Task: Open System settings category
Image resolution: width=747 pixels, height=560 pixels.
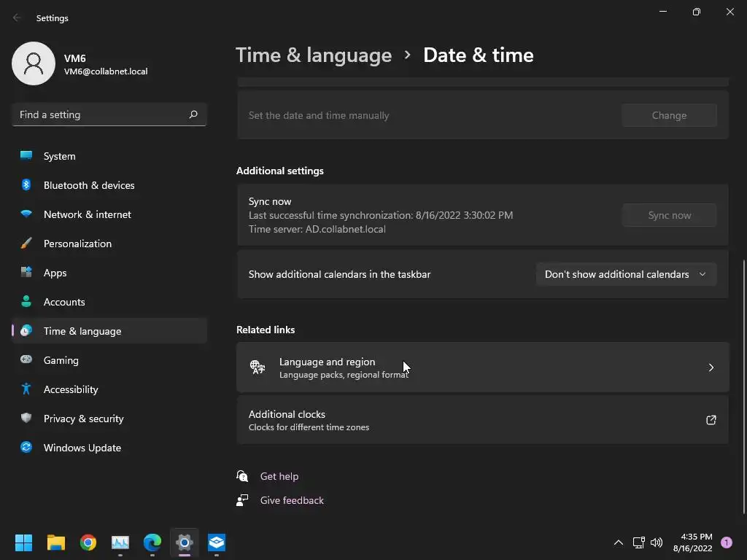Action: (x=109, y=156)
